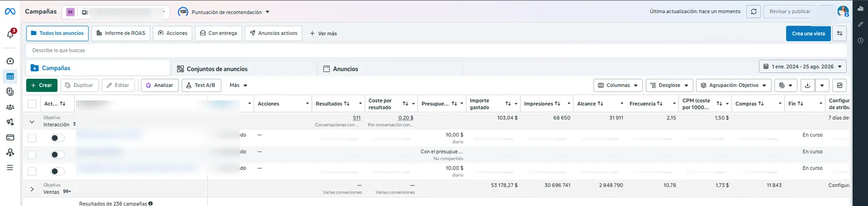Open the Desglose dropdown

(x=669, y=85)
